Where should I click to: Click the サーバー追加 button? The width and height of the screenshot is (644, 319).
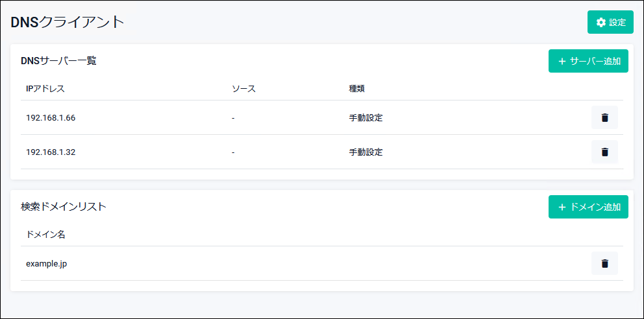588,61
